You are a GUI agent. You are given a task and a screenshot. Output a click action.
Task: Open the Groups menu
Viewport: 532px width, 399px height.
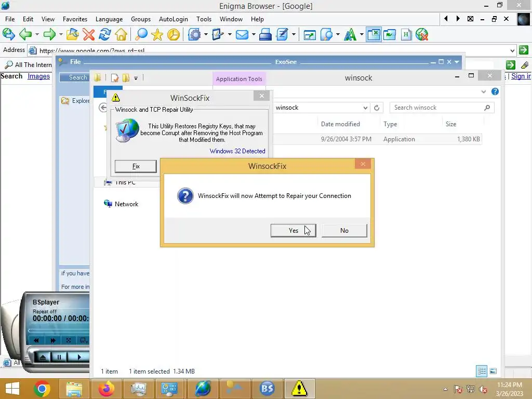pos(140,19)
